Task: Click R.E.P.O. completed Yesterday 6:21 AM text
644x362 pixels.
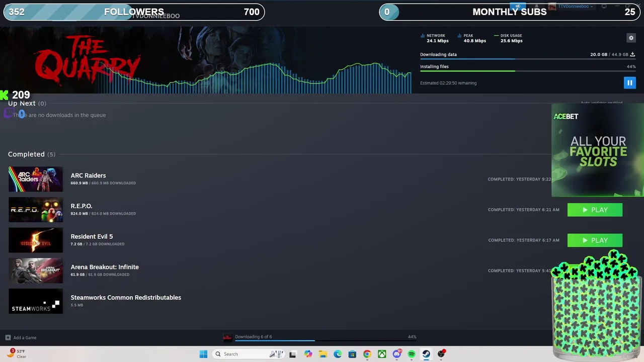Action: 524,210
